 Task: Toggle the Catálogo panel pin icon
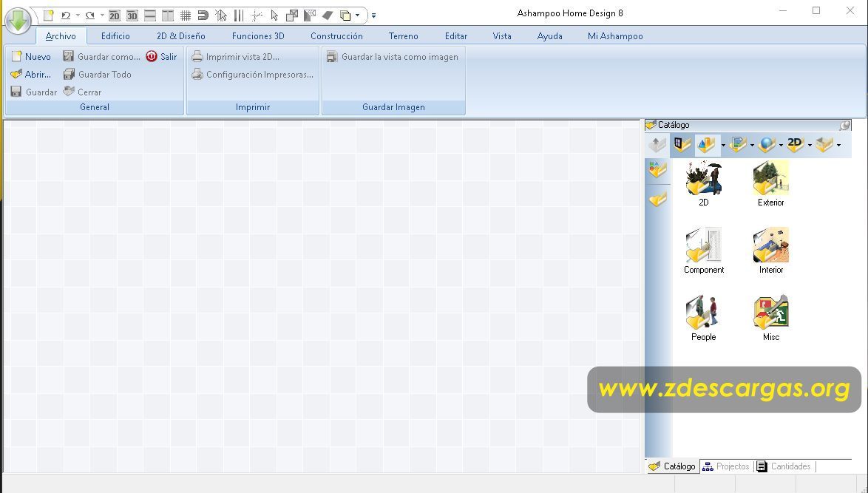click(x=845, y=126)
